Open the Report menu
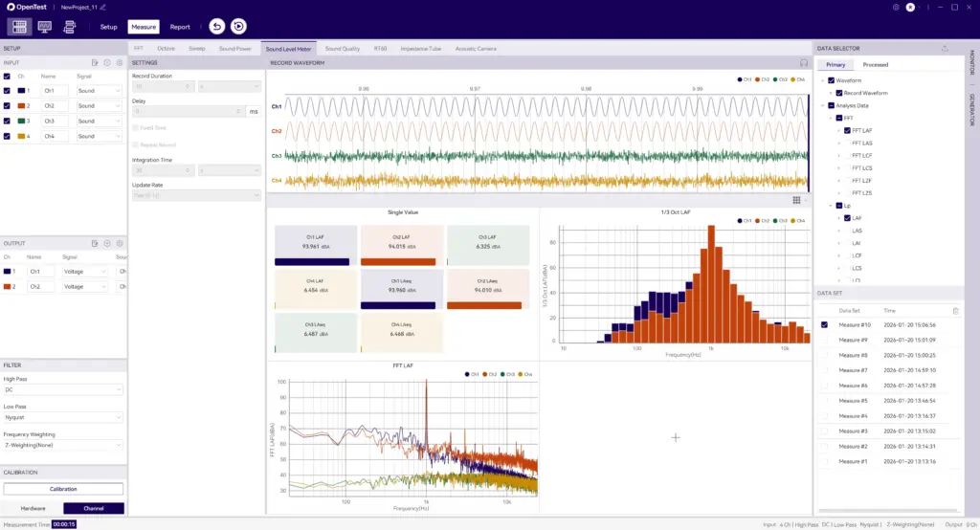Viewport: 980px width, 530px height. (x=180, y=27)
